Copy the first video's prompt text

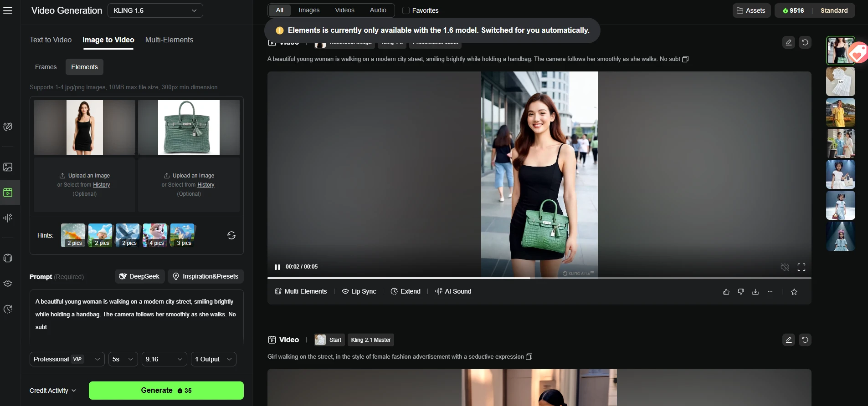[x=685, y=59]
